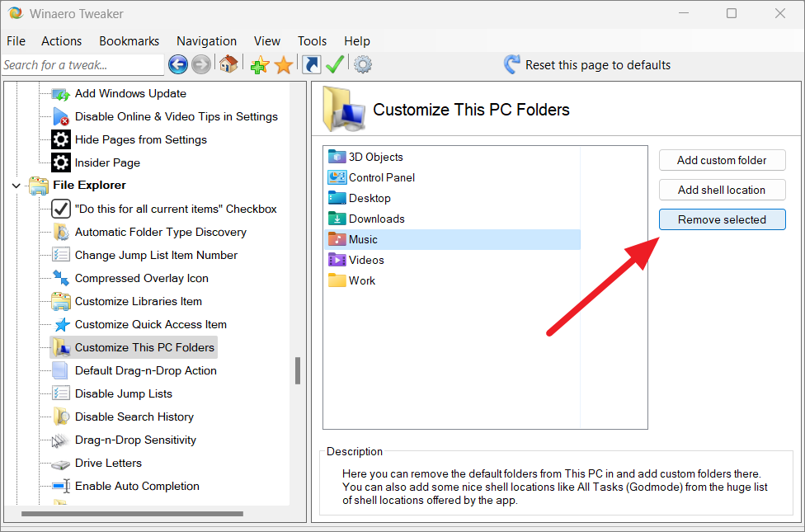
Task: Click the Disable Search History icon
Action: (x=60, y=417)
